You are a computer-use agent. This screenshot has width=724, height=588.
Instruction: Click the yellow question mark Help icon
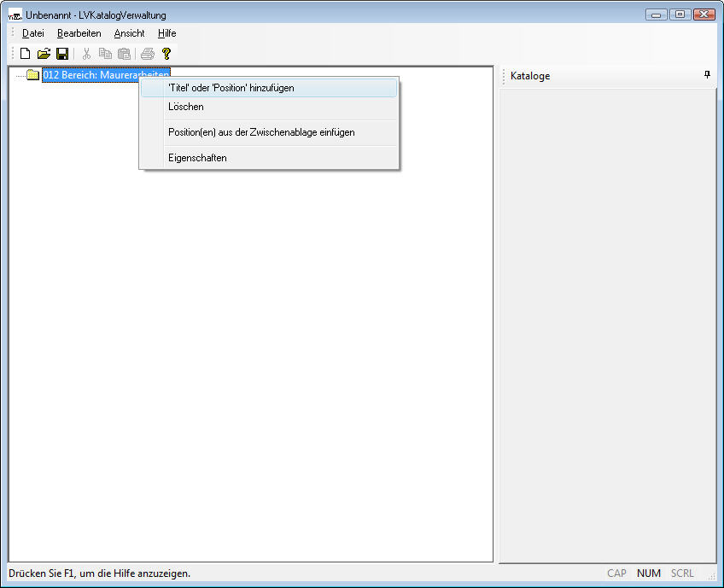(x=166, y=54)
